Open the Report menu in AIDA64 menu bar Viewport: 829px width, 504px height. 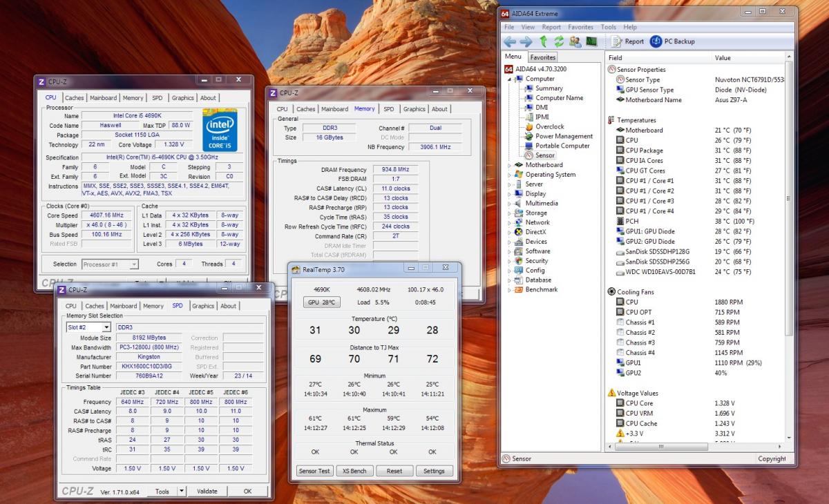coord(551,27)
